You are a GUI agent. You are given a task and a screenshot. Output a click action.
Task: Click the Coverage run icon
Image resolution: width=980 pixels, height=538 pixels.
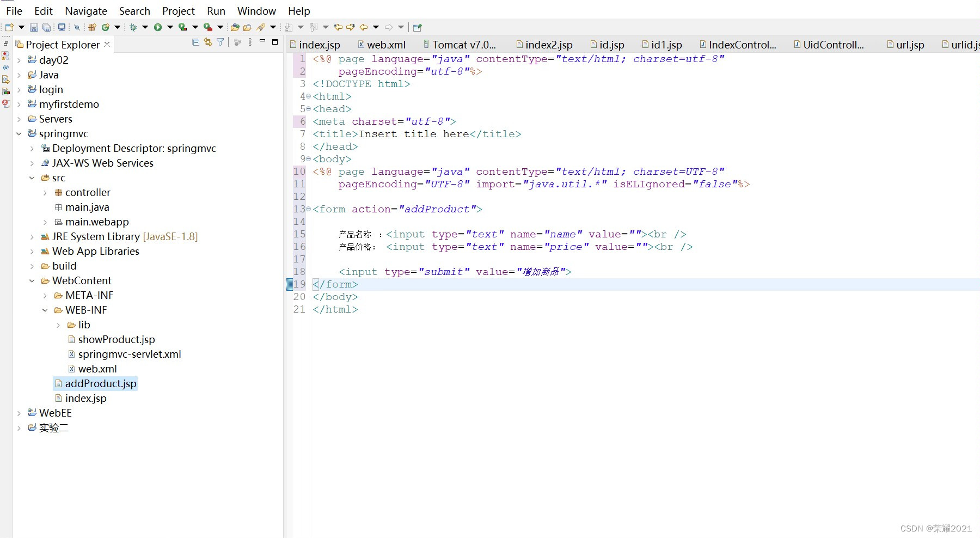(183, 27)
